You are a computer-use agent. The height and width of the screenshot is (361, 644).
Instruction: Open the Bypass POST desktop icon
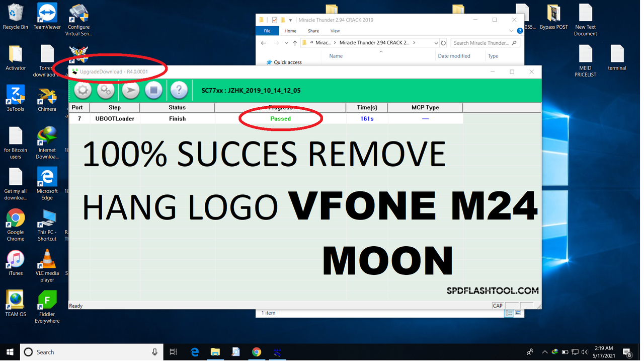(554, 17)
